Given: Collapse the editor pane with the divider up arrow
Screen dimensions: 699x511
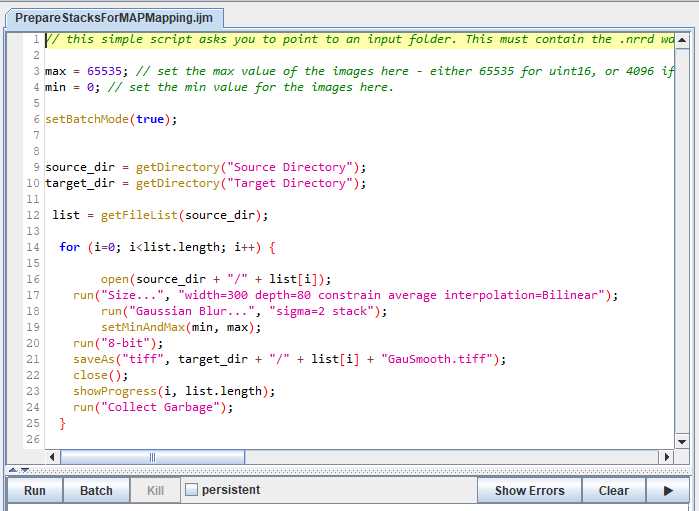Looking at the screenshot, I should tap(13, 470).
